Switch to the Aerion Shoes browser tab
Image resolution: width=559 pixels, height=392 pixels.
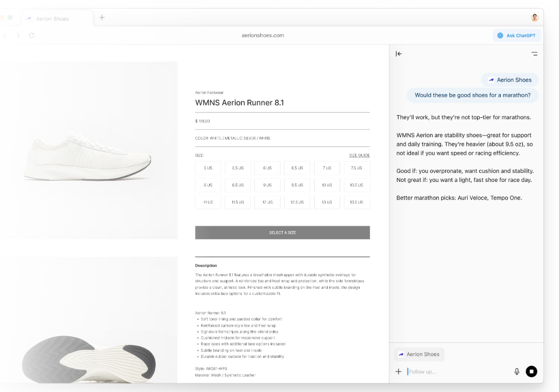pyautogui.click(x=52, y=19)
